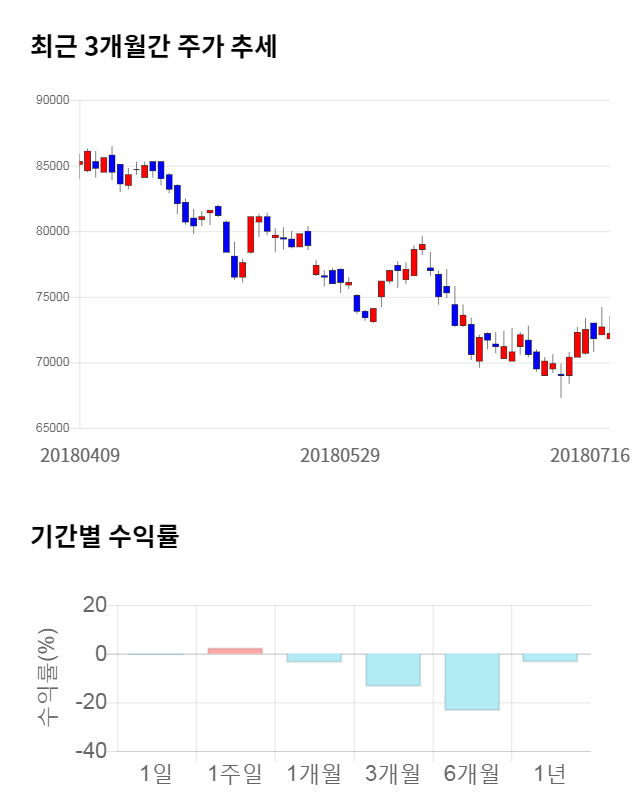Image resolution: width=640 pixels, height=810 pixels.
Task: Select the '6개월' period label
Action: [x=472, y=773]
